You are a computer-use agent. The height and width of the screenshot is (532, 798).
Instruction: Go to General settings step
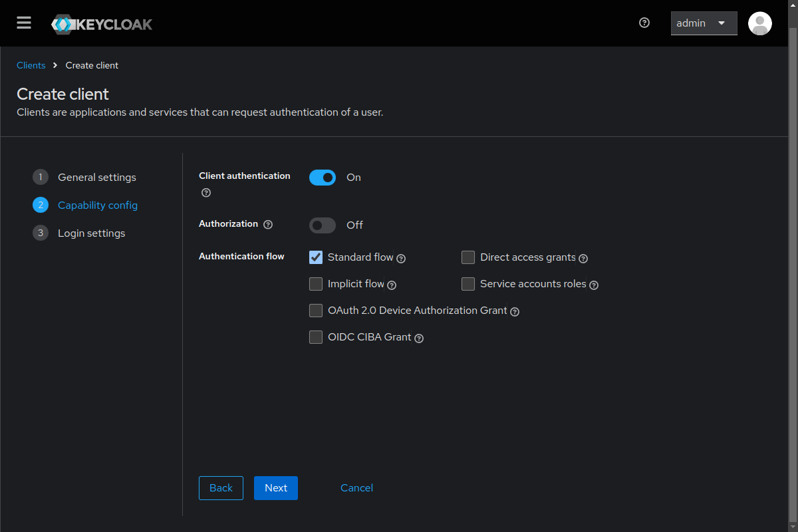96,178
